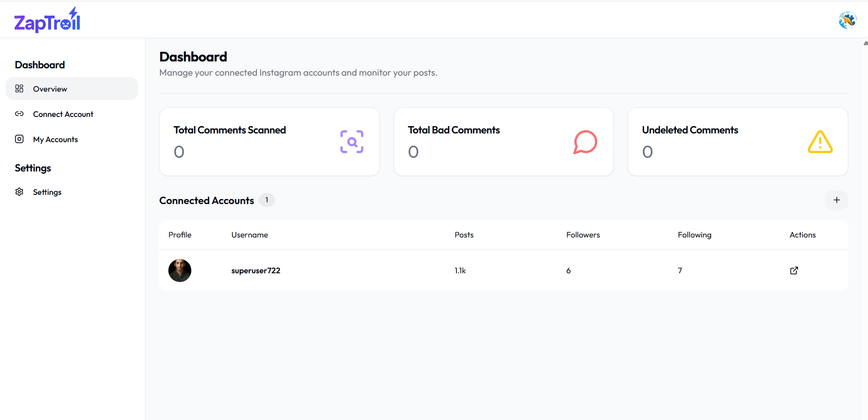
Task: Click the undeleted comments warning icon
Action: point(820,142)
